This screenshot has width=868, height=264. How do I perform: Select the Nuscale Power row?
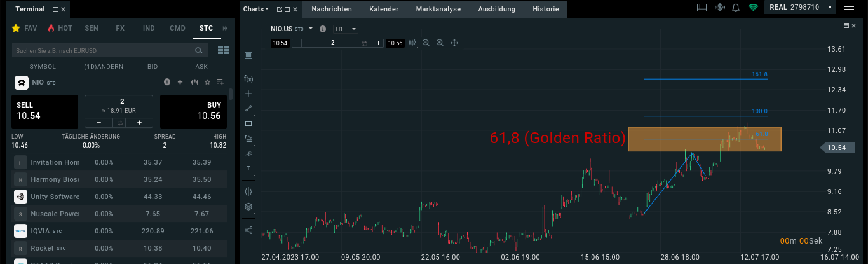click(119, 214)
